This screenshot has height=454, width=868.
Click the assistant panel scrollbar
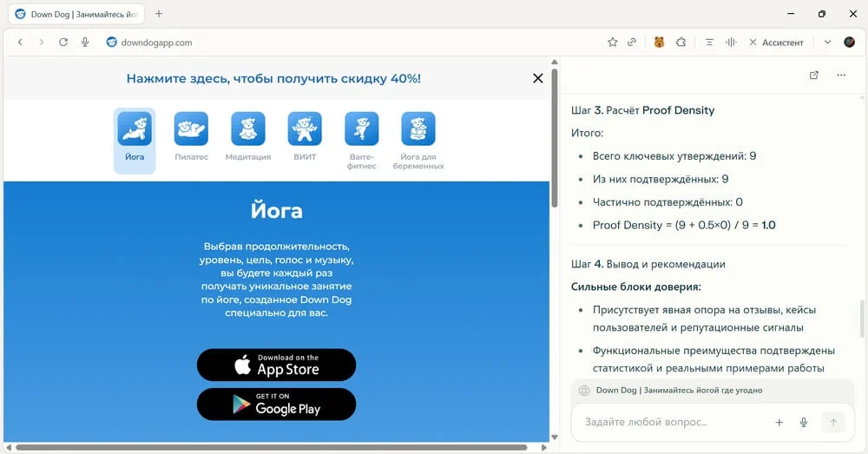863,318
